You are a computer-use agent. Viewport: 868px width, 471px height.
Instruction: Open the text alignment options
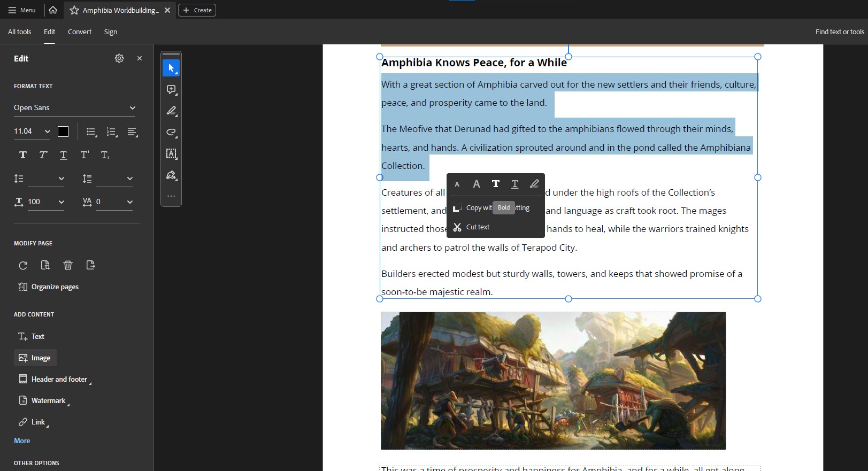click(133, 132)
